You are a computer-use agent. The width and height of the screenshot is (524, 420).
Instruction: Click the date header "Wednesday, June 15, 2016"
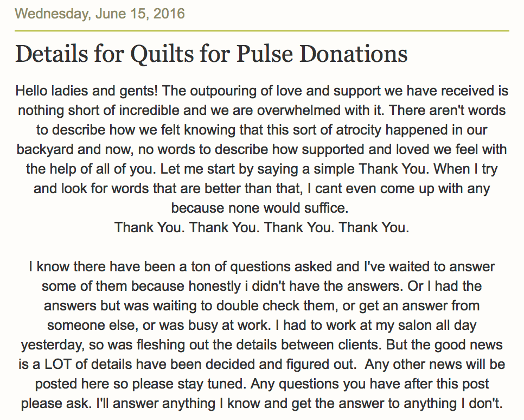[x=100, y=14]
